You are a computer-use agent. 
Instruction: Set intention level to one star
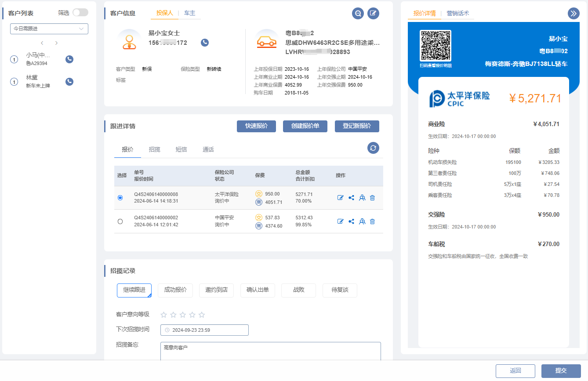(x=163, y=315)
